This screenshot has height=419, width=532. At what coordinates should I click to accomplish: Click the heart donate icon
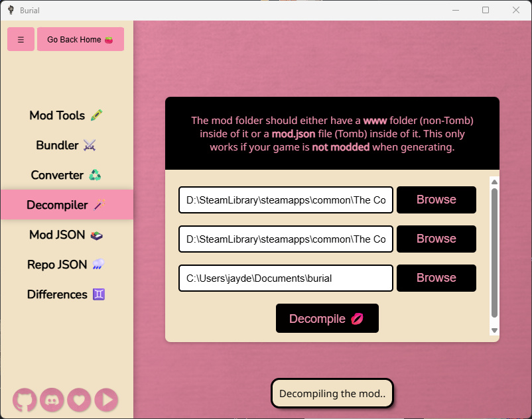tap(79, 400)
